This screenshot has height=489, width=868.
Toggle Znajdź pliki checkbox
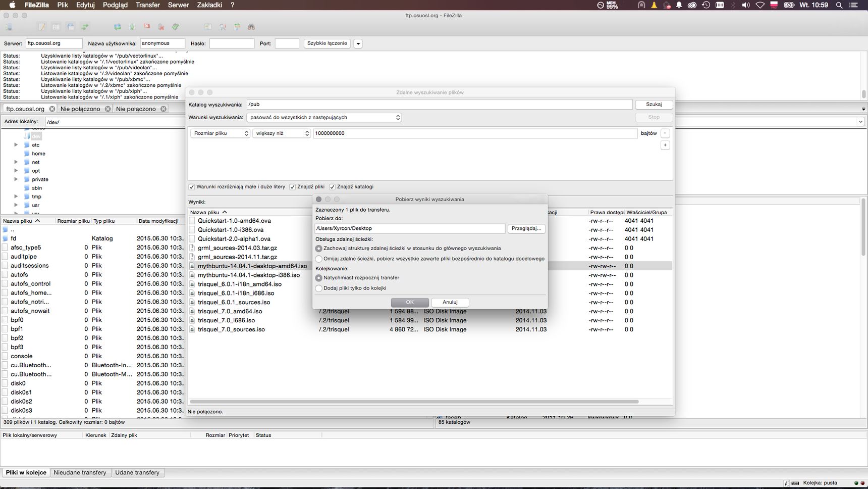pyautogui.click(x=292, y=187)
